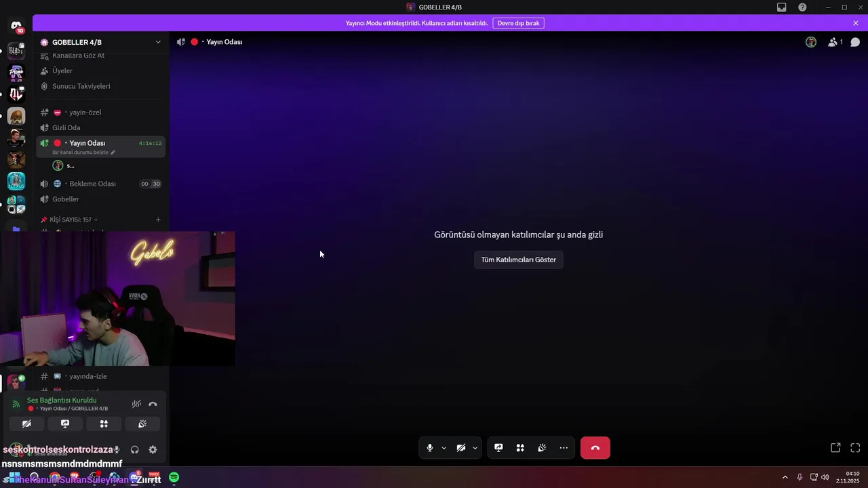Toggle camera in voice connection panel
The width and height of the screenshot is (868, 488).
click(26, 424)
